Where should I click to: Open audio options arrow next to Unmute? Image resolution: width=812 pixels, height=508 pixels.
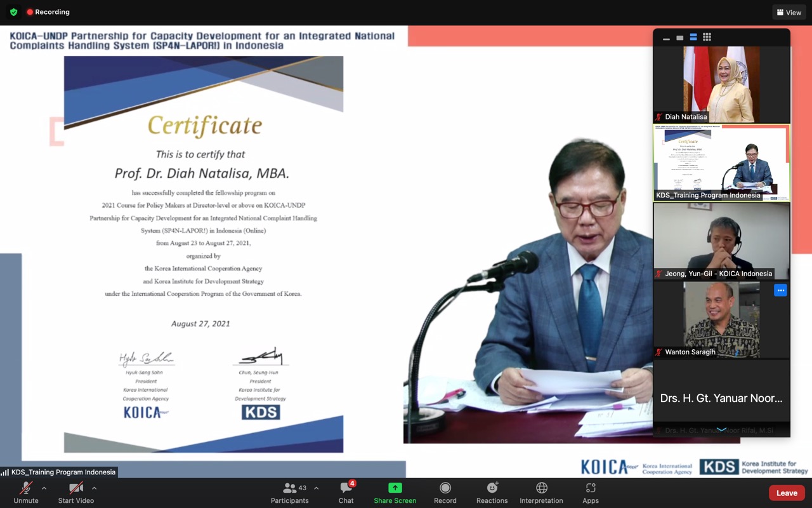pos(44,488)
